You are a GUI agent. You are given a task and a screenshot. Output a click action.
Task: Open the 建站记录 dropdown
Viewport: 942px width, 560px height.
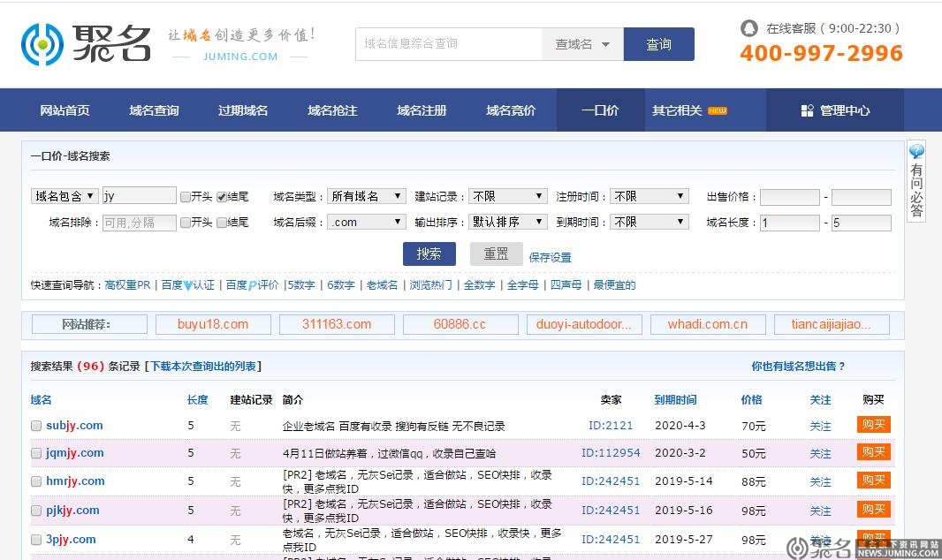click(x=507, y=196)
